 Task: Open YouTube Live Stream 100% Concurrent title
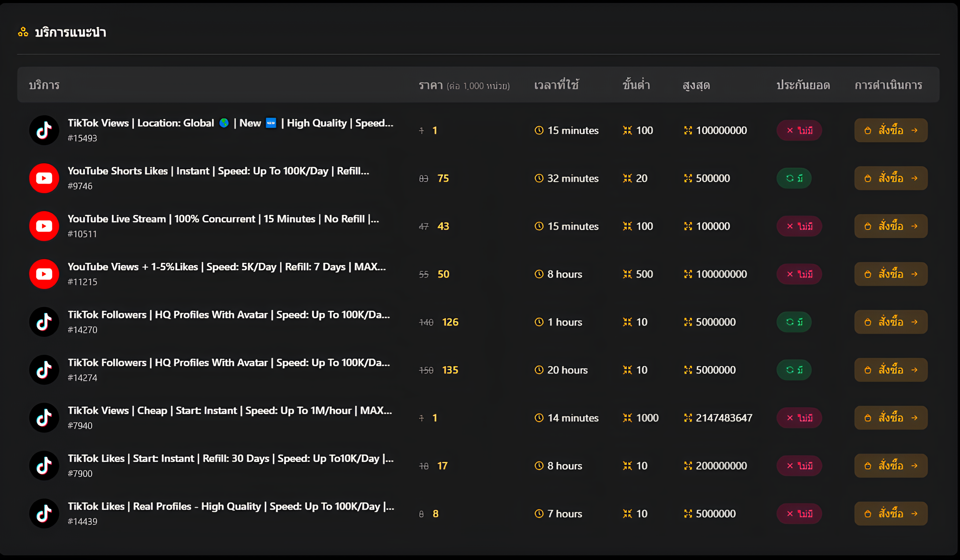click(x=223, y=219)
